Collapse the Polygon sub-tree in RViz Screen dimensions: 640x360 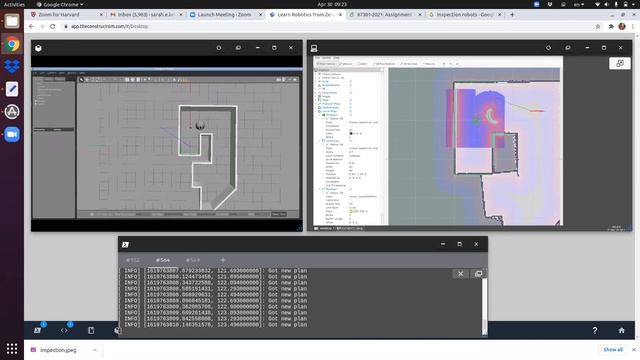click(x=320, y=115)
